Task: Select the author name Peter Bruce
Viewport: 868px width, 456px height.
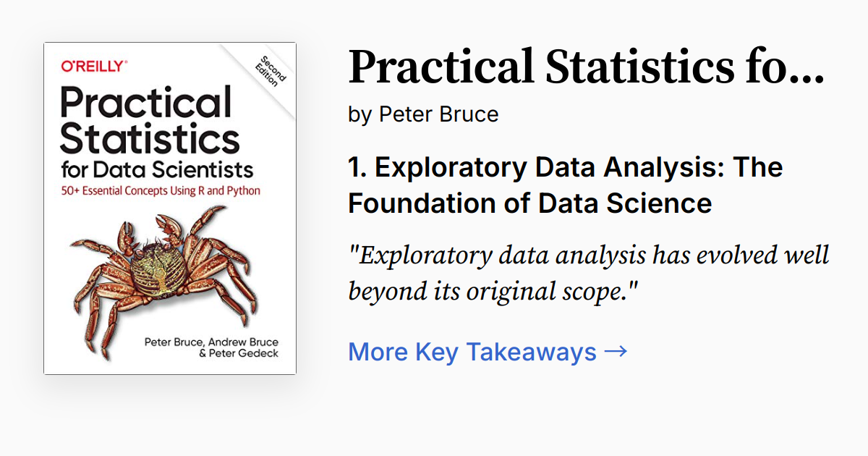Action: point(438,114)
